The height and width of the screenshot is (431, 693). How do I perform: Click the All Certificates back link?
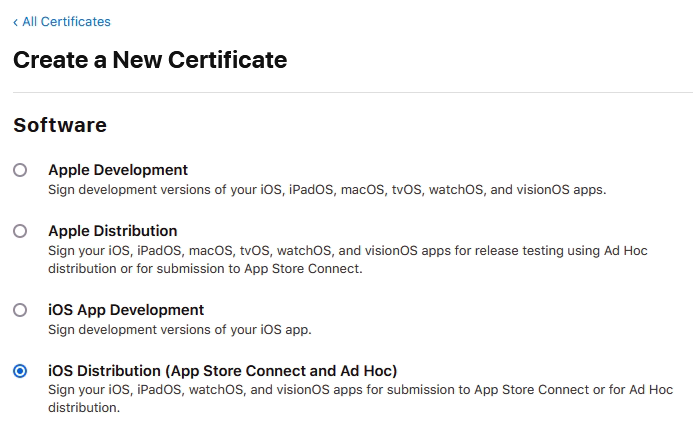point(66,21)
